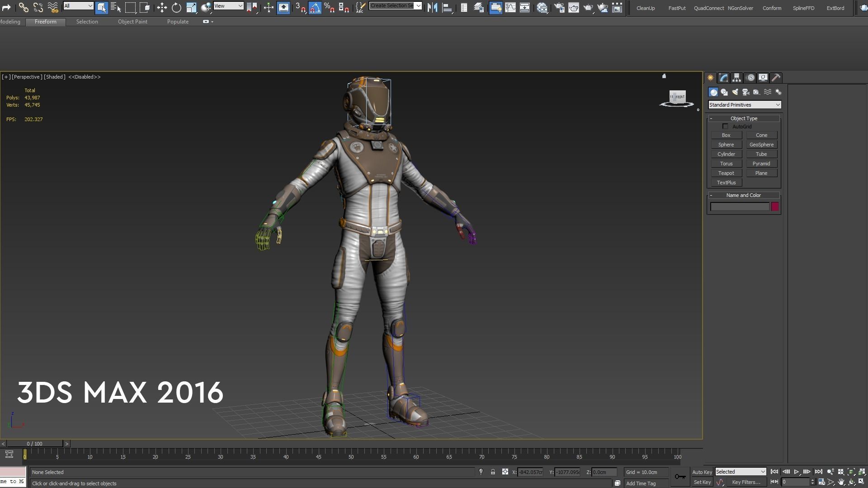Image resolution: width=868 pixels, height=488 pixels.
Task: Collapse the Name and Color rollout
Action: point(744,195)
